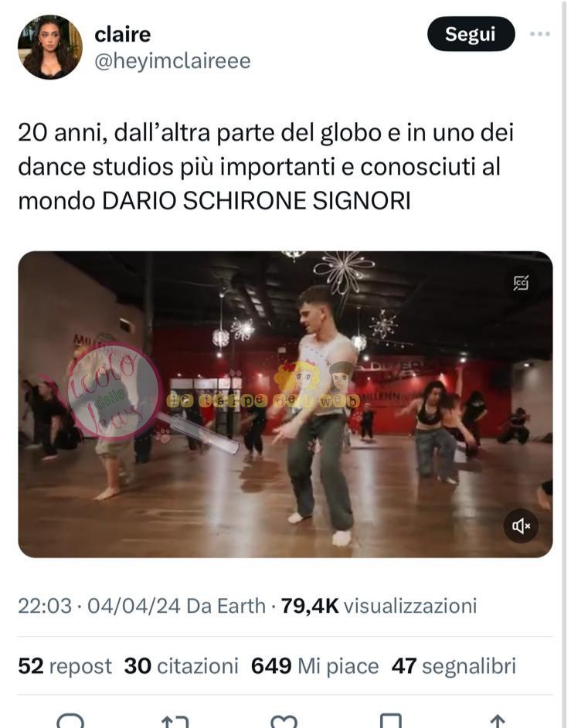Open the three-dot more options menu
Viewport: 571px width, 728px height.
(x=540, y=34)
